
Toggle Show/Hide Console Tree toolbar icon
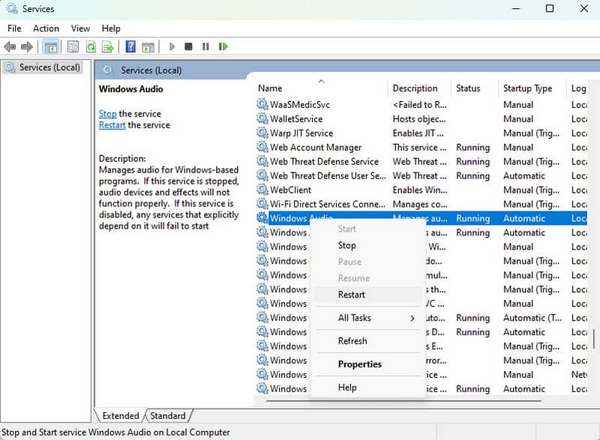51,47
